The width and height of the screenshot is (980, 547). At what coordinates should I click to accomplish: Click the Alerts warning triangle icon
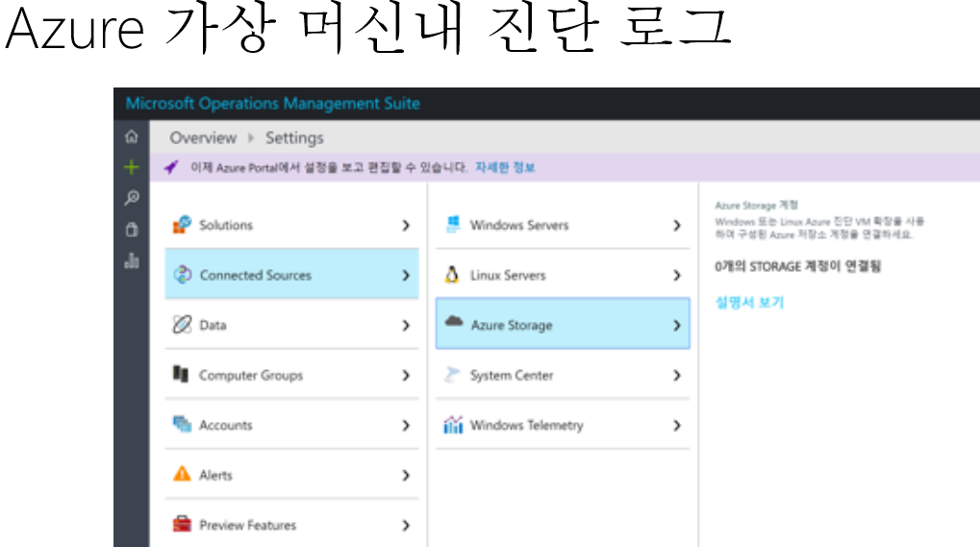[x=182, y=473]
